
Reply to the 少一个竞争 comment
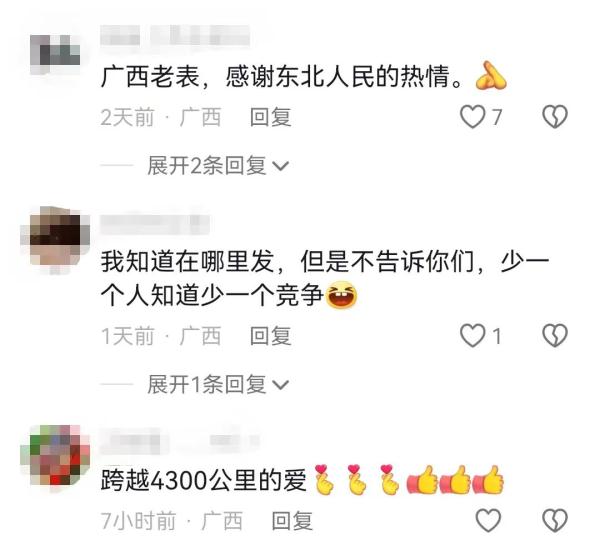tap(271, 336)
